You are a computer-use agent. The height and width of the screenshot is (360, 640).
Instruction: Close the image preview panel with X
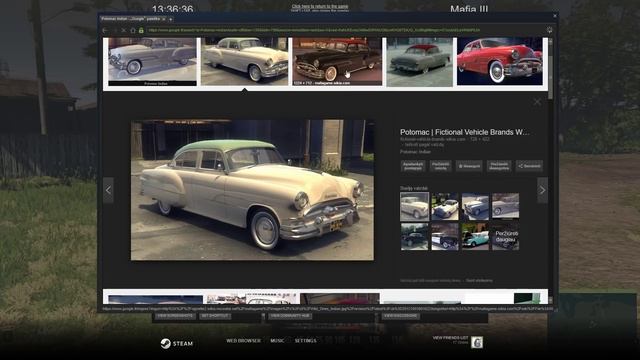coord(537,102)
